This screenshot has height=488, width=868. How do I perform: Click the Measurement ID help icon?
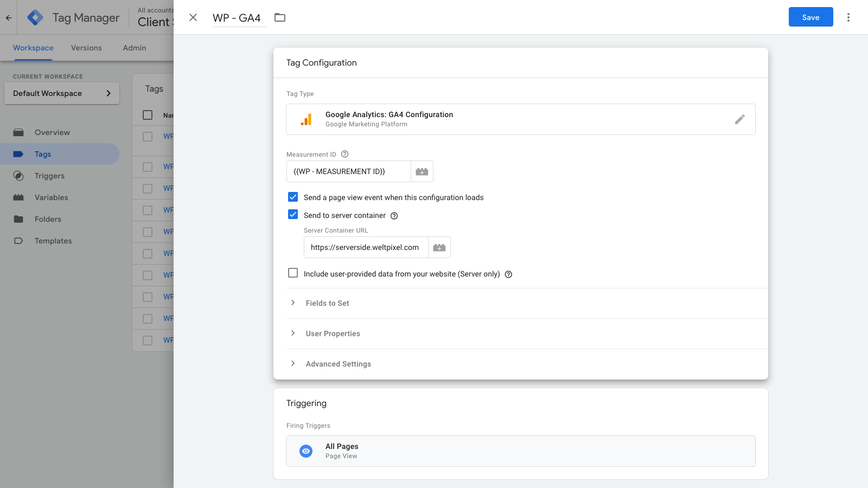344,154
